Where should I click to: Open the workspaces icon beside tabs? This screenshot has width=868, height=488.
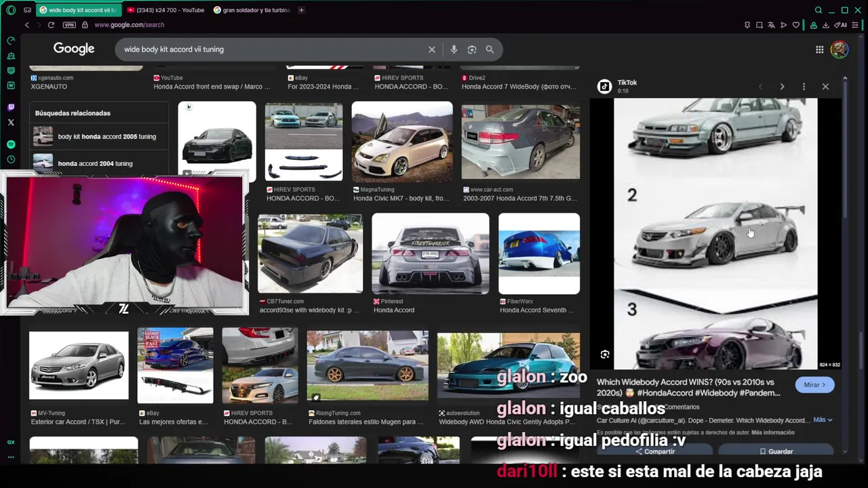coord(27,10)
